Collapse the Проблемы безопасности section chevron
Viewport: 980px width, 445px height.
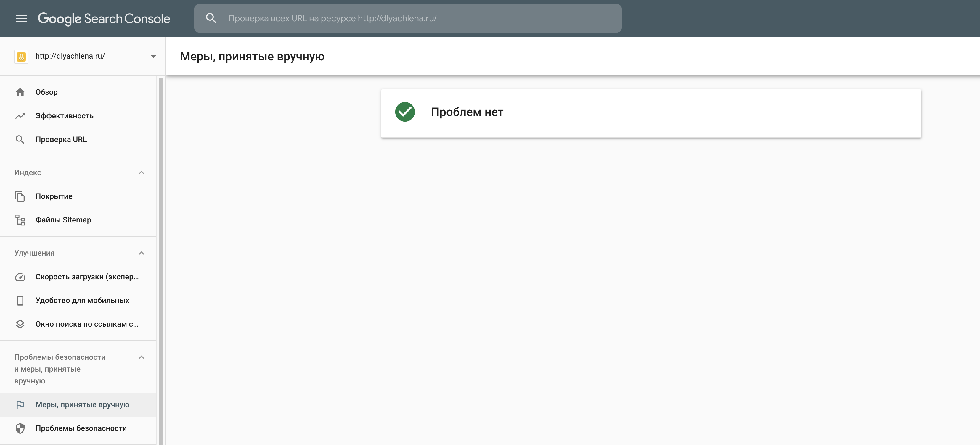click(x=142, y=357)
